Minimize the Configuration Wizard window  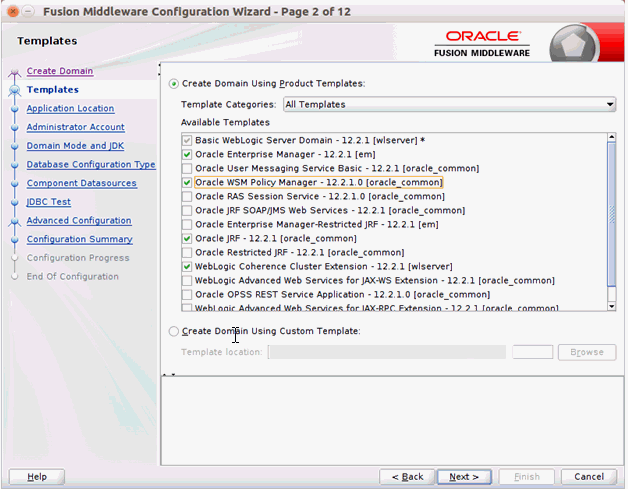28,12
